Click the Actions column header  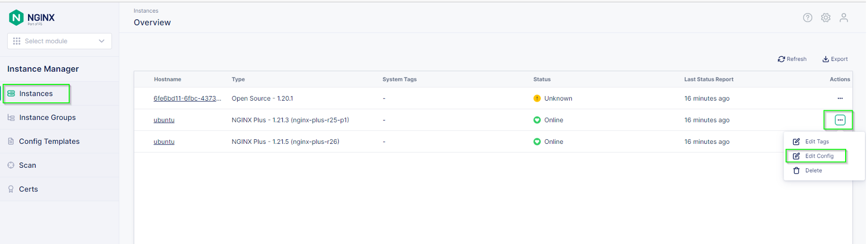pyautogui.click(x=840, y=79)
